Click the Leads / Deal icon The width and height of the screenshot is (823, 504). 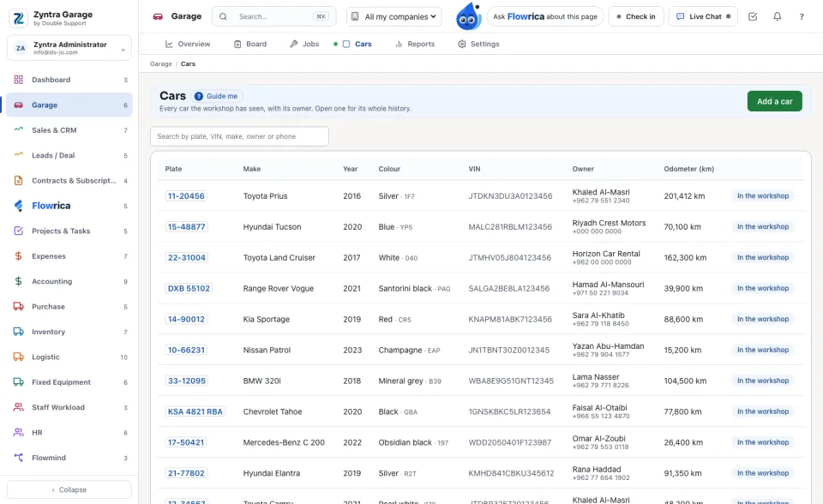pos(18,155)
